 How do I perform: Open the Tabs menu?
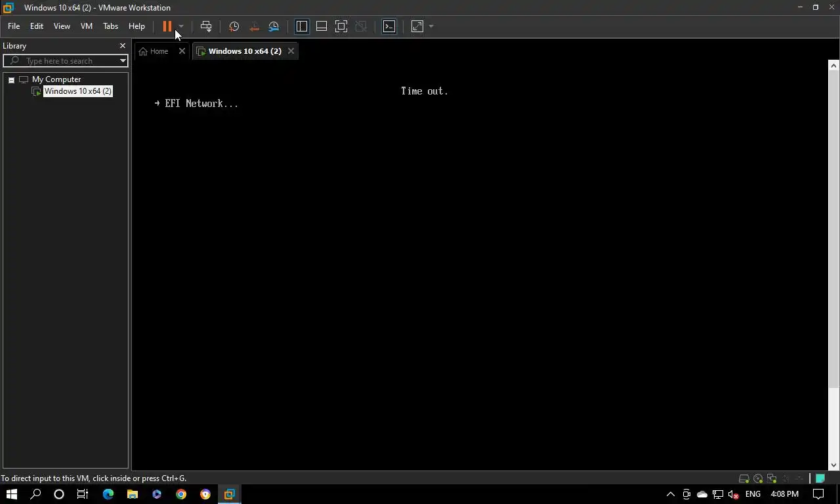coord(110,26)
